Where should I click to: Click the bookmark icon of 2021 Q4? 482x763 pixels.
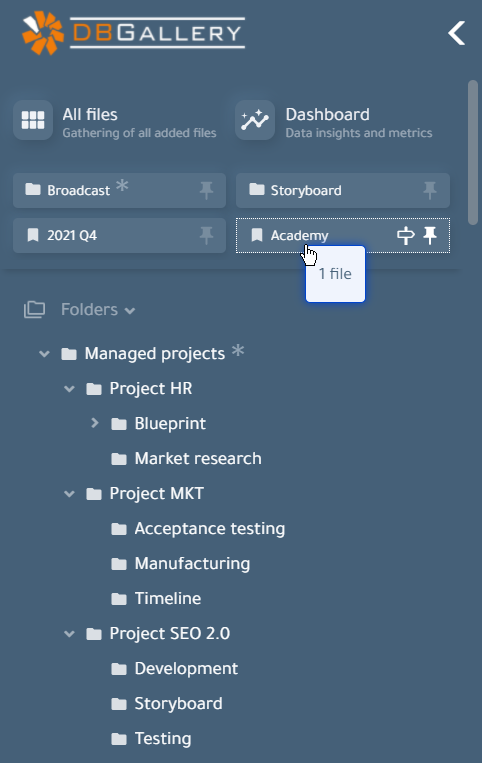[33, 236]
